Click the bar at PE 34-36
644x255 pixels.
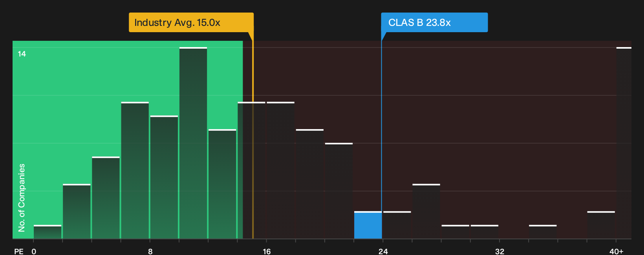click(x=543, y=231)
